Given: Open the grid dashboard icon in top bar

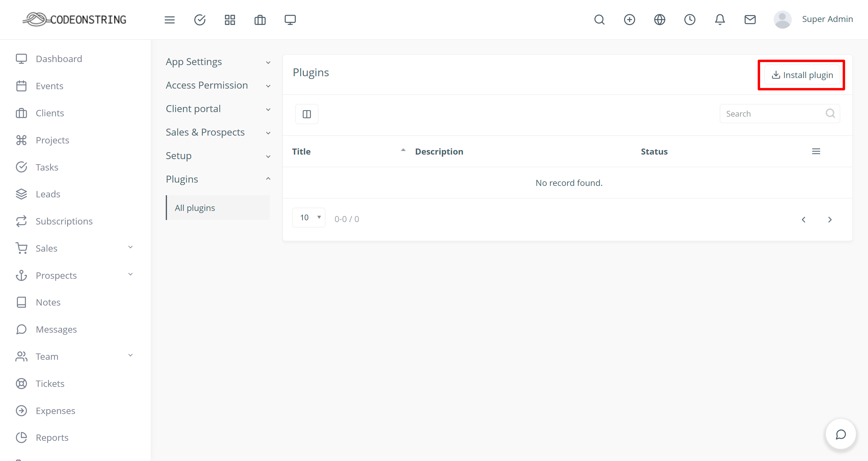Looking at the screenshot, I should click(x=230, y=20).
